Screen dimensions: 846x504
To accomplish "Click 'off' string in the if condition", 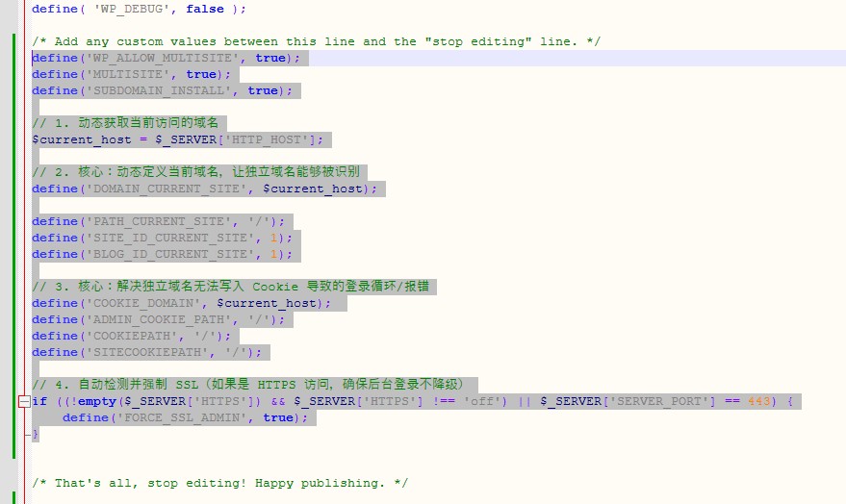I will coord(482,402).
